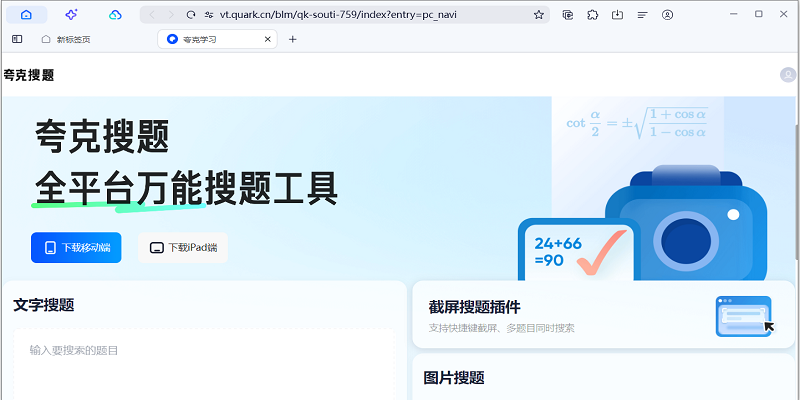Click the 夸克搜题 header logo text
The height and width of the screenshot is (400, 800).
(x=29, y=76)
